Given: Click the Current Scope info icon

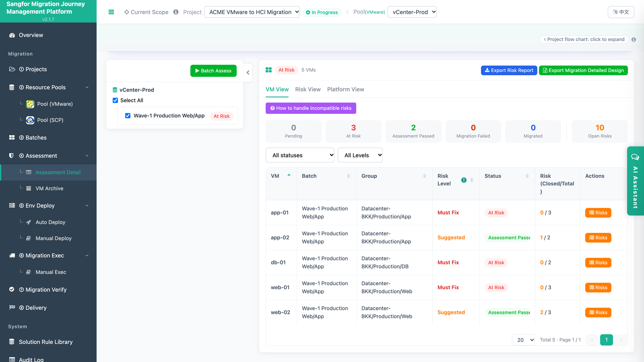Looking at the screenshot, I should click(x=176, y=12).
